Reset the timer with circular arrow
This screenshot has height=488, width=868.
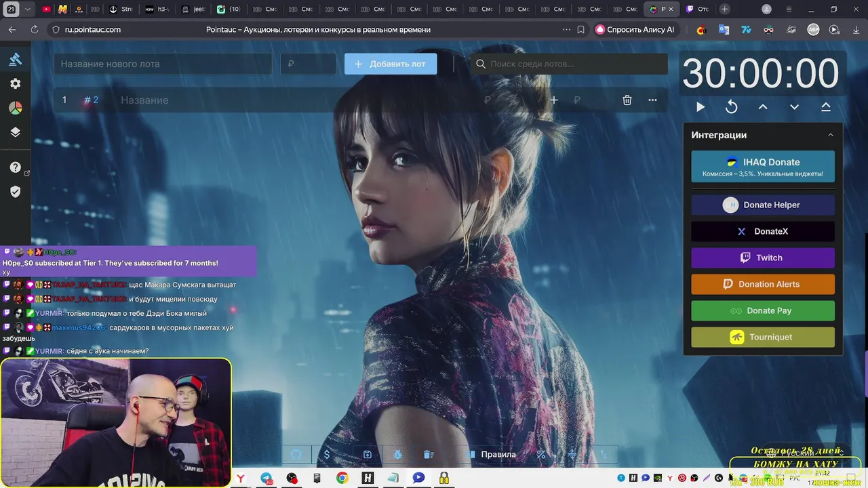tap(731, 107)
